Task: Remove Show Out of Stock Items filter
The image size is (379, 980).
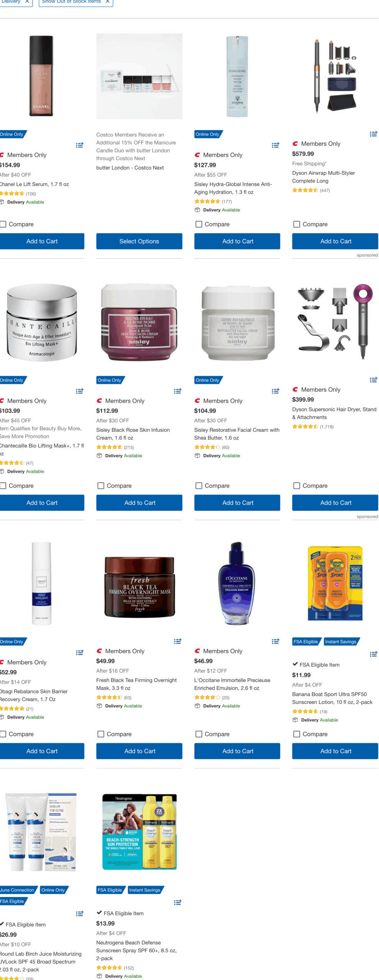Action: coord(108,2)
